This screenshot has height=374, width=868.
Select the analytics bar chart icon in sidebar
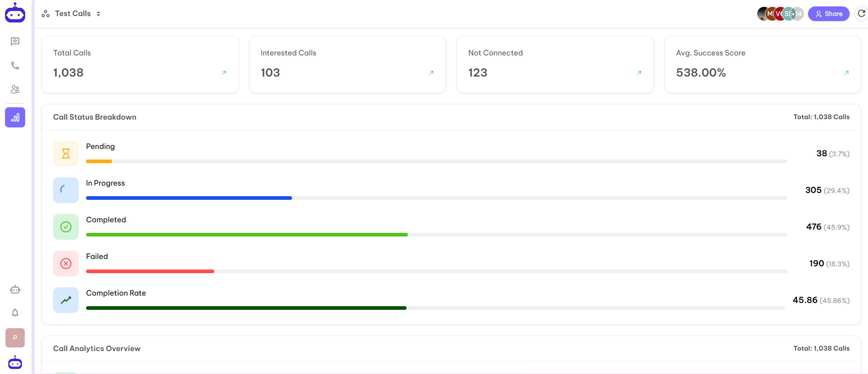point(15,117)
